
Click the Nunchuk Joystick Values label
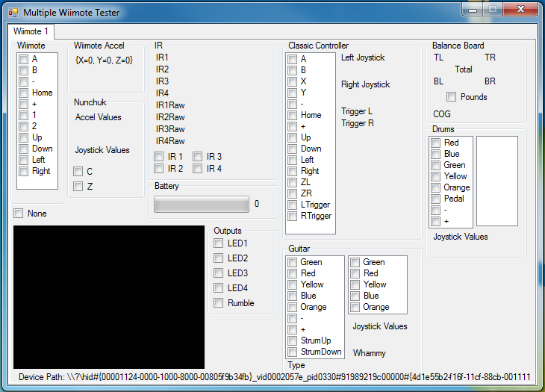(x=102, y=150)
